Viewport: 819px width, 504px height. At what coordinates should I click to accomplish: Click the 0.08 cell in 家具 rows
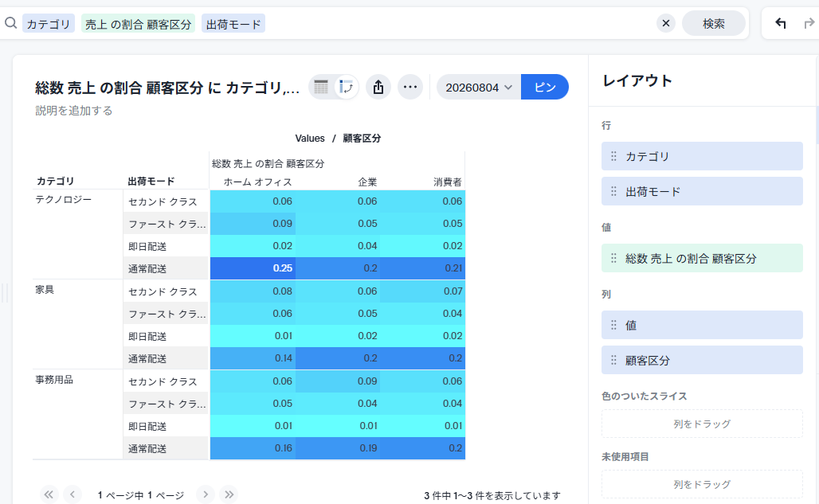253,291
